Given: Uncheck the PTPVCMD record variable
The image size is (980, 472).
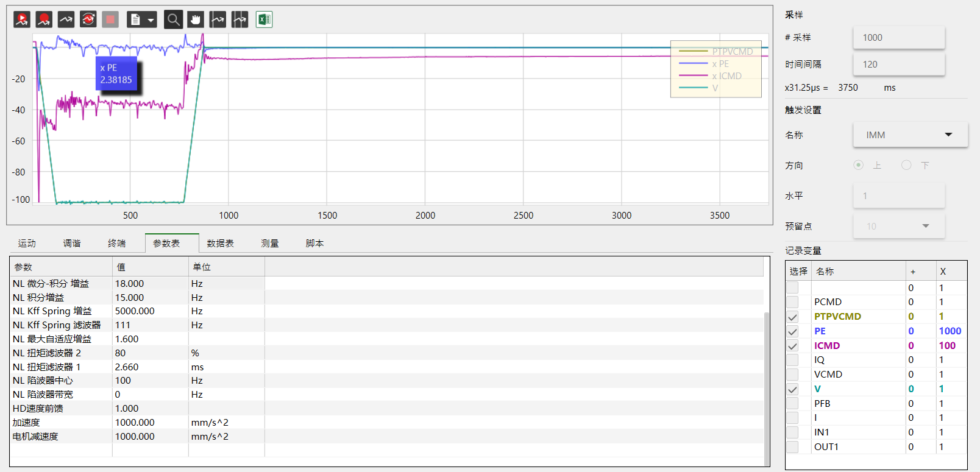Looking at the screenshot, I should (792, 317).
